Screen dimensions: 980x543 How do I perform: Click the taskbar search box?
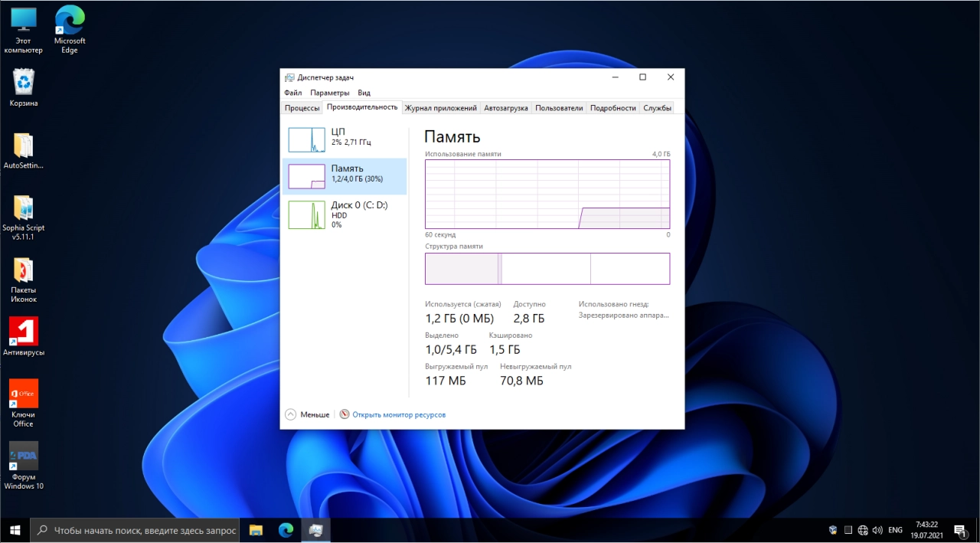point(135,530)
